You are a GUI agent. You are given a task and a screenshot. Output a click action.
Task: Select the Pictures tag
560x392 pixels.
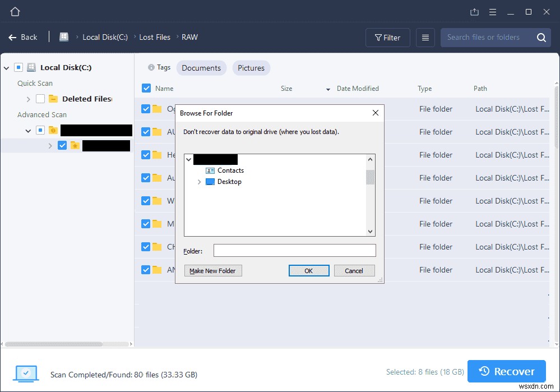click(x=251, y=68)
